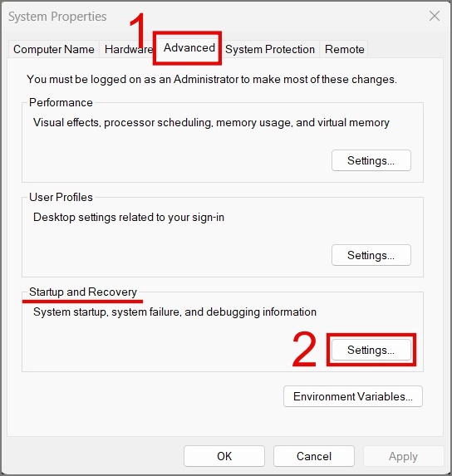The width and height of the screenshot is (452, 476).
Task: Go to the System Protection tab
Action: pyautogui.click(x=270, y=49)
